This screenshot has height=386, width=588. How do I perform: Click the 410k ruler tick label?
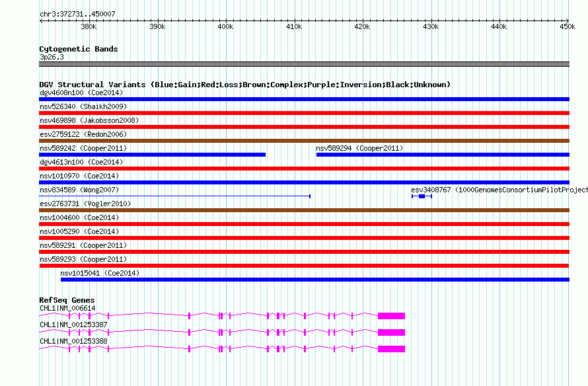click(x=294, y=26)
